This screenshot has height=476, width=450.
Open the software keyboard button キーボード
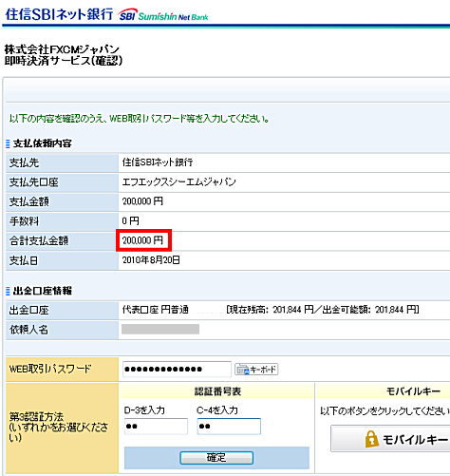click(256, 370)
